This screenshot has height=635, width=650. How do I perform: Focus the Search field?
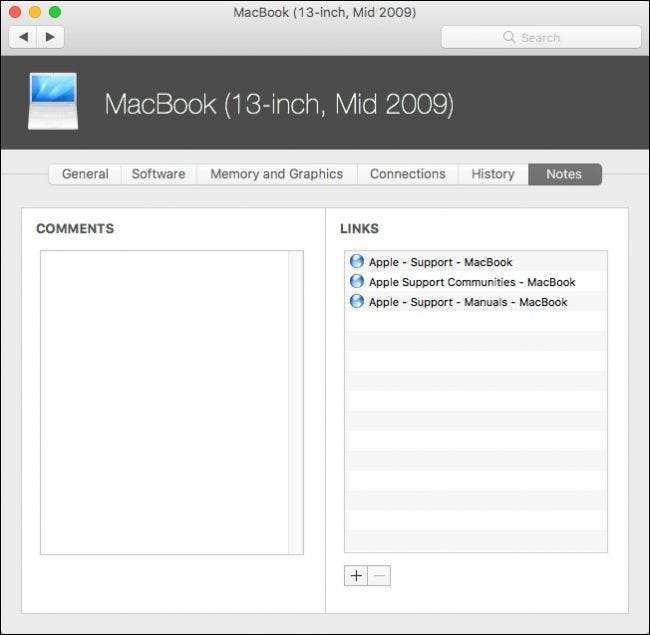(541, 37)
